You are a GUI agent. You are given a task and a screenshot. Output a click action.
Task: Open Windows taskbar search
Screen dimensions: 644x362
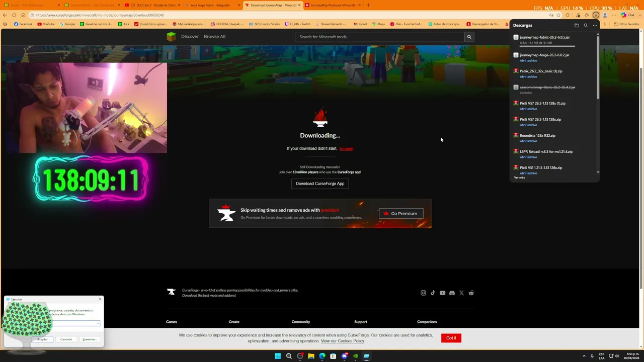(289, 356)
